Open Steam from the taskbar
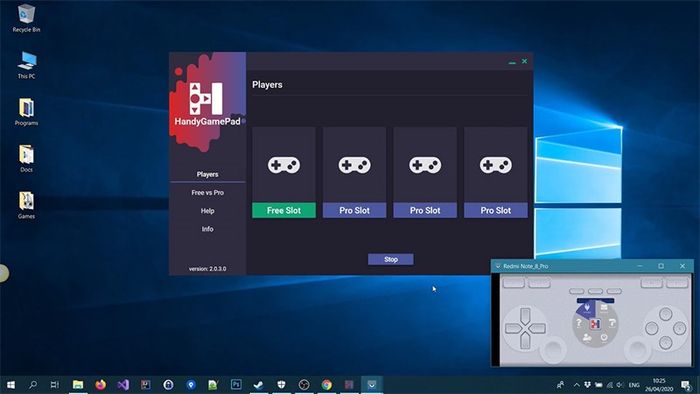Viewport: 700px width, 394px height. coord(258,384)
